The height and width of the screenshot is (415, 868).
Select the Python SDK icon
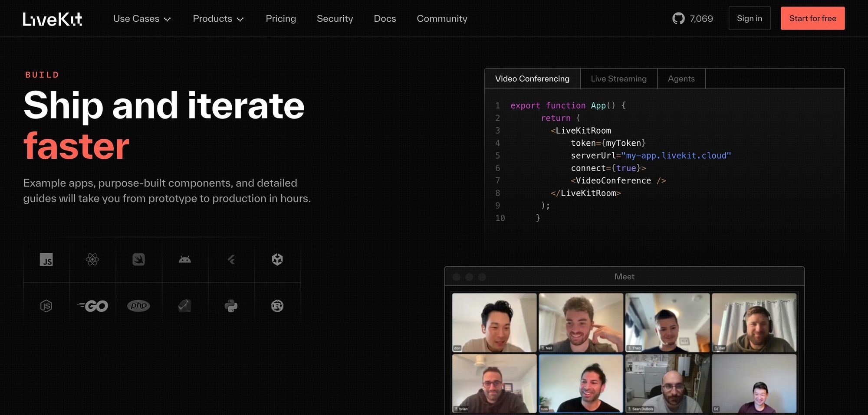coord(231,306)
